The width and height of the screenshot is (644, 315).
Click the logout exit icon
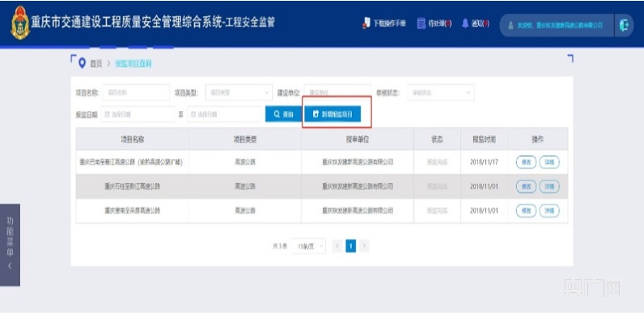coord(624,25)
